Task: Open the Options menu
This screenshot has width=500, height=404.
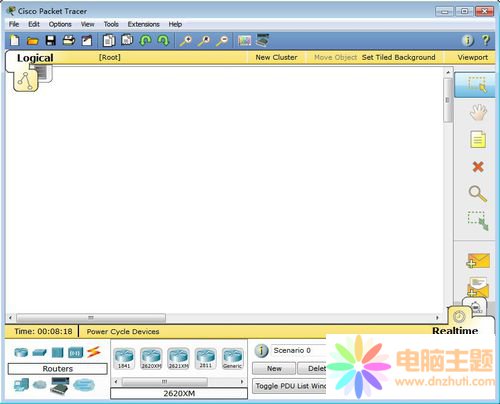Action: tap(60, 24)
